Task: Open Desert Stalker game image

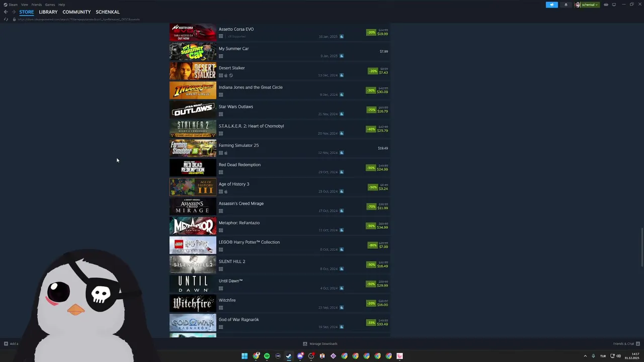Action: [x=193, y=71]
